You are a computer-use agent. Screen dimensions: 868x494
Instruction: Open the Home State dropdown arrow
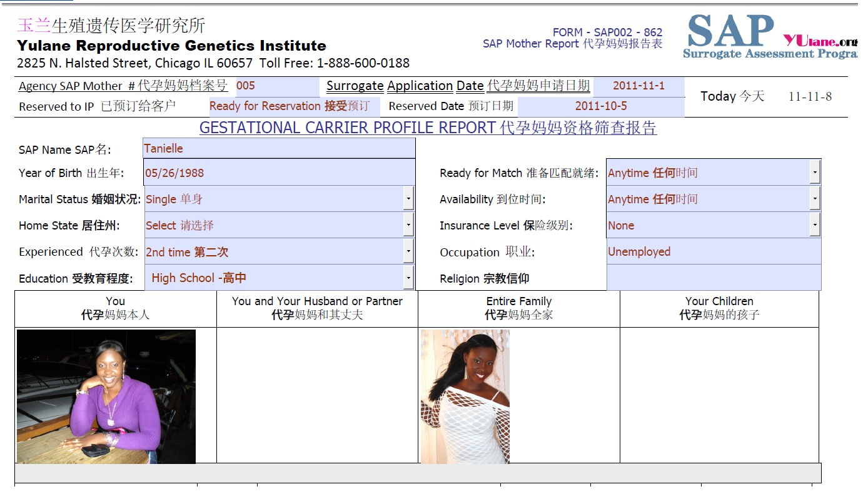coord(408,225)
